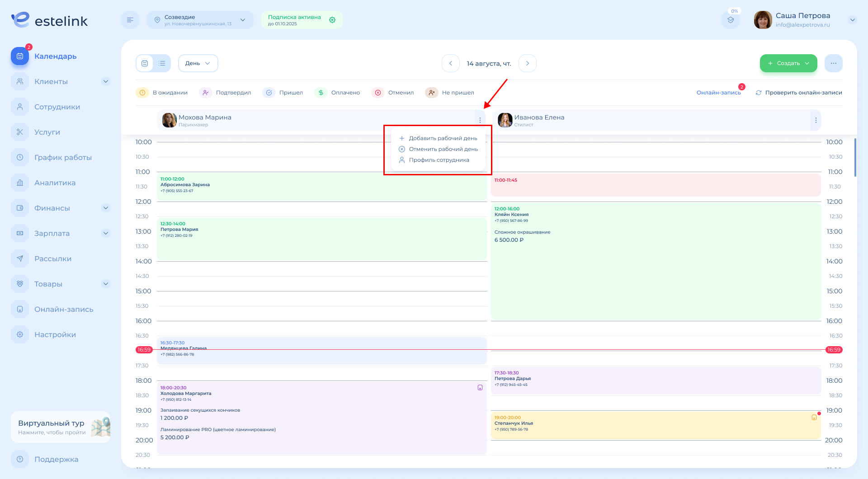The height and width of the screenshot is (479, 868).
Task: Click the subscription settings gear icon
Action: click(x=332, y=20)
